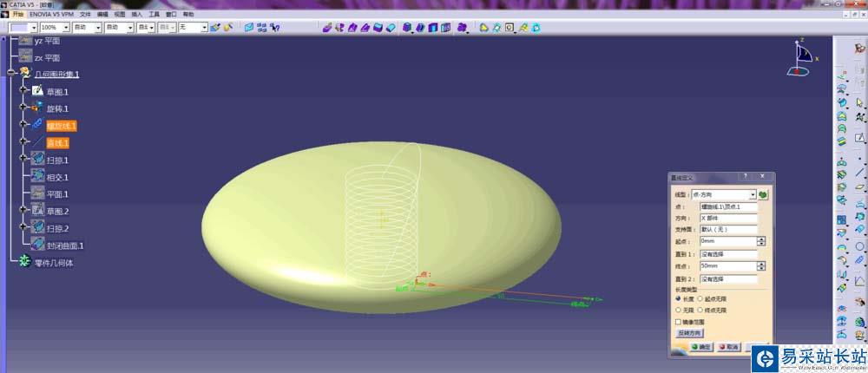Click the blue cube view icon in toolbar

coord(407,27)
